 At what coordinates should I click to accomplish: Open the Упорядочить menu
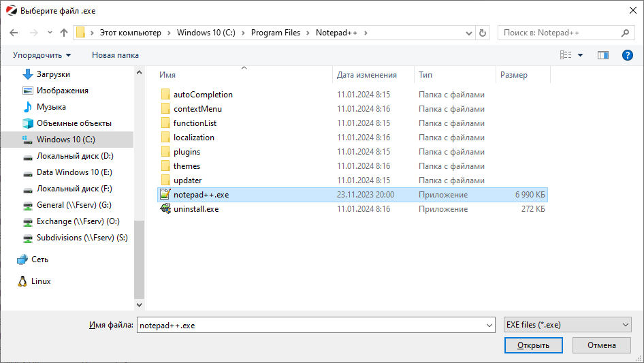tap(42, 55)
